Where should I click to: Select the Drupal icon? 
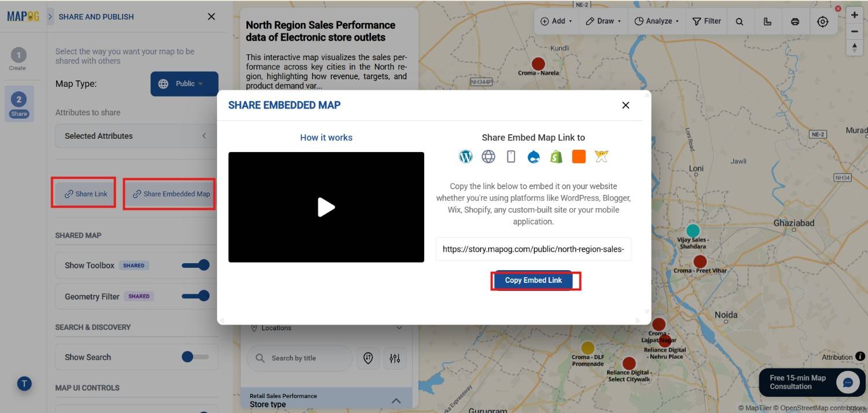coord(534,157)
